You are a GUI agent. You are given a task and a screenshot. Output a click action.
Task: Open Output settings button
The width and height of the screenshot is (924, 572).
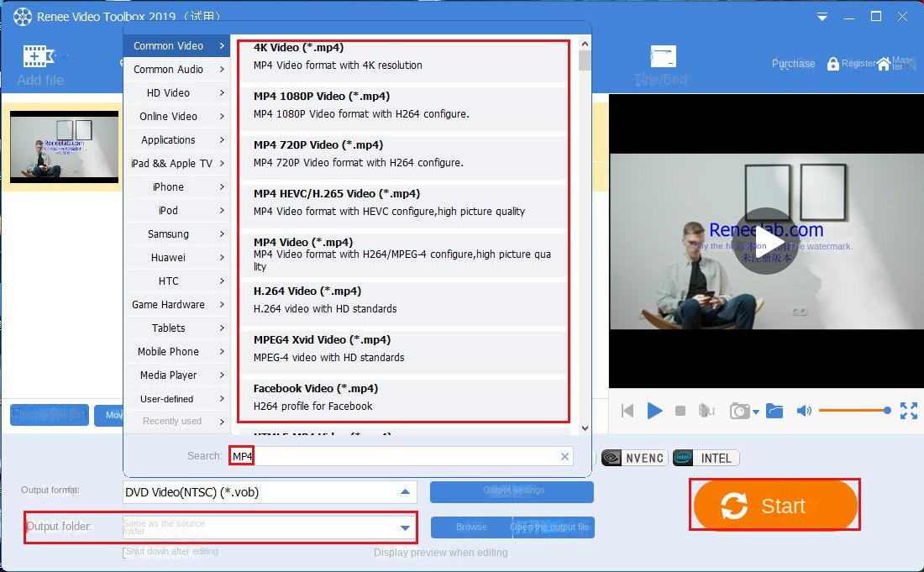click(x=512, y=492)
